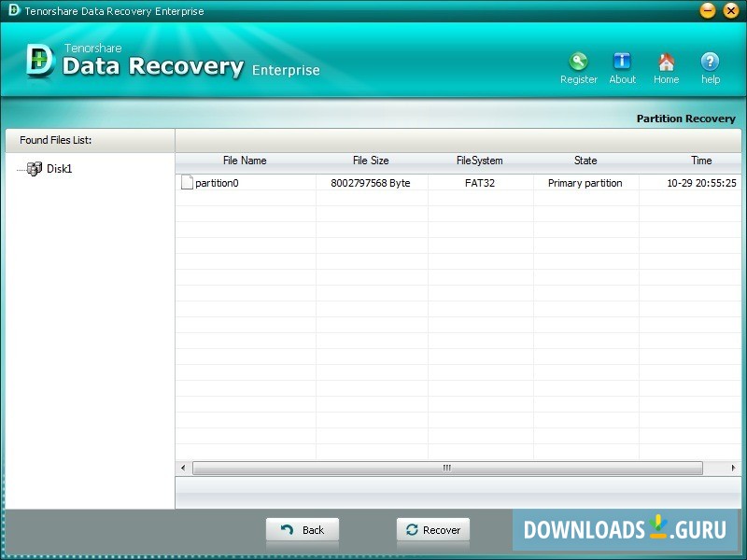Click the State column header

click(x=585, y=160)
